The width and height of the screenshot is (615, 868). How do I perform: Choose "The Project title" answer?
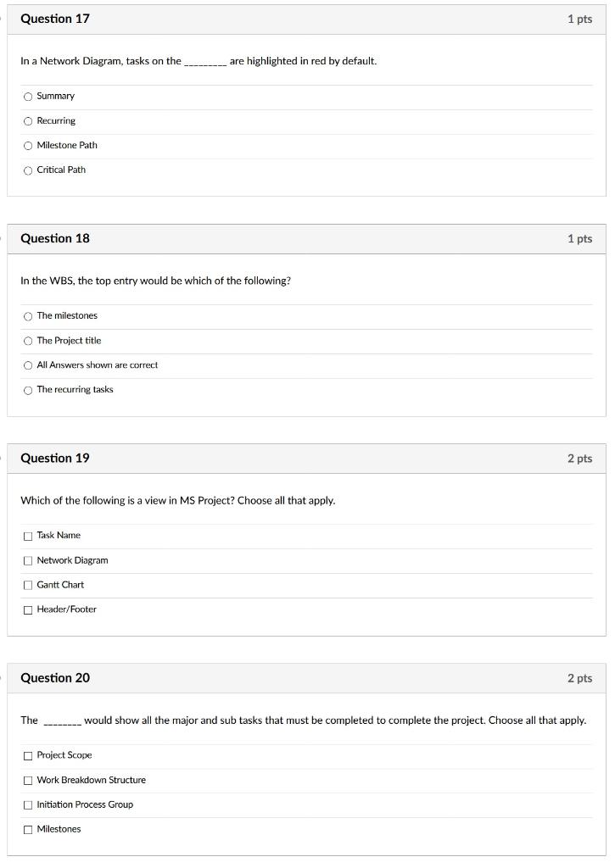pos(28,340)
